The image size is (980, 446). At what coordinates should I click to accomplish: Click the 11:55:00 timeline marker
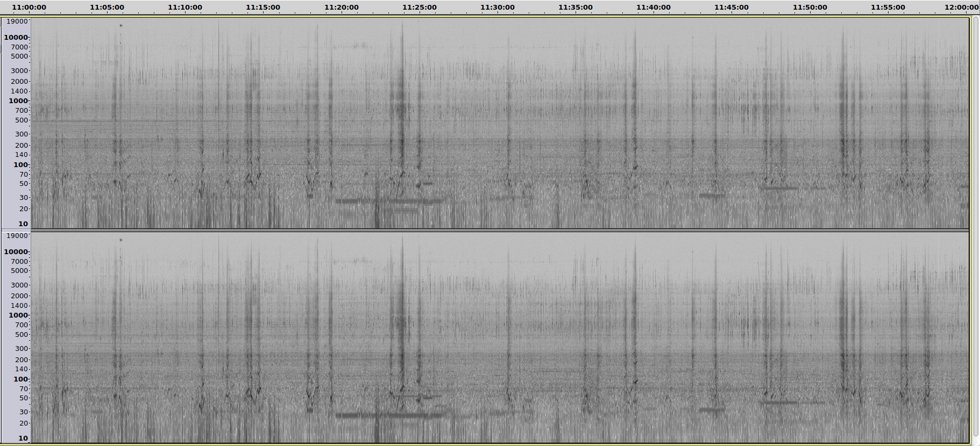point(887,8)
